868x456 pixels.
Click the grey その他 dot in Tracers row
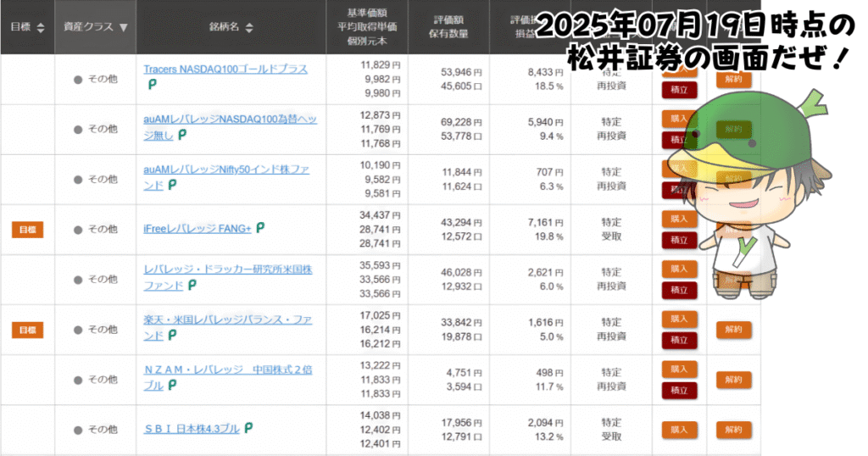[x=78, y=80]
